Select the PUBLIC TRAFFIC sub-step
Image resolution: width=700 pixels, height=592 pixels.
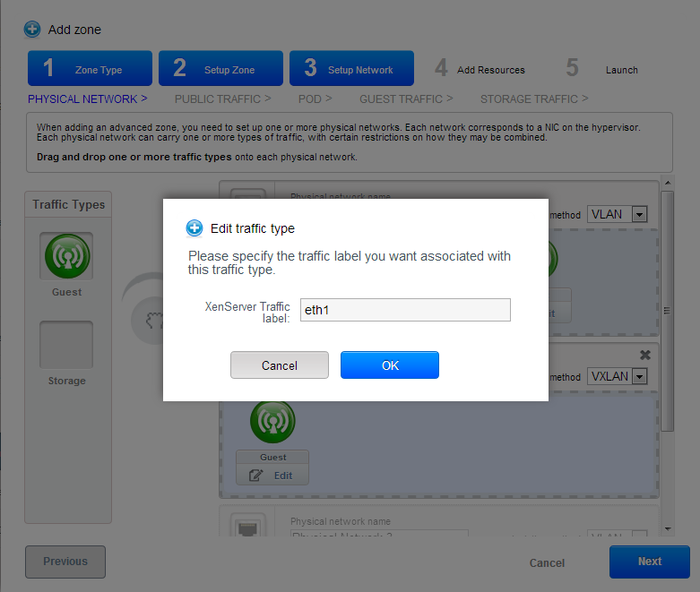(x=222, y=99)
